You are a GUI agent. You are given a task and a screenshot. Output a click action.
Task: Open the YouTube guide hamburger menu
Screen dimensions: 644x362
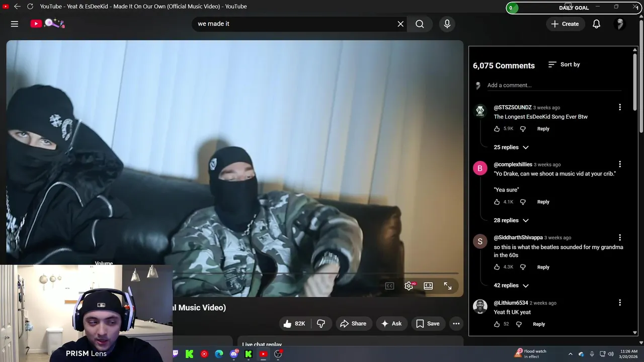coord(15,24)
